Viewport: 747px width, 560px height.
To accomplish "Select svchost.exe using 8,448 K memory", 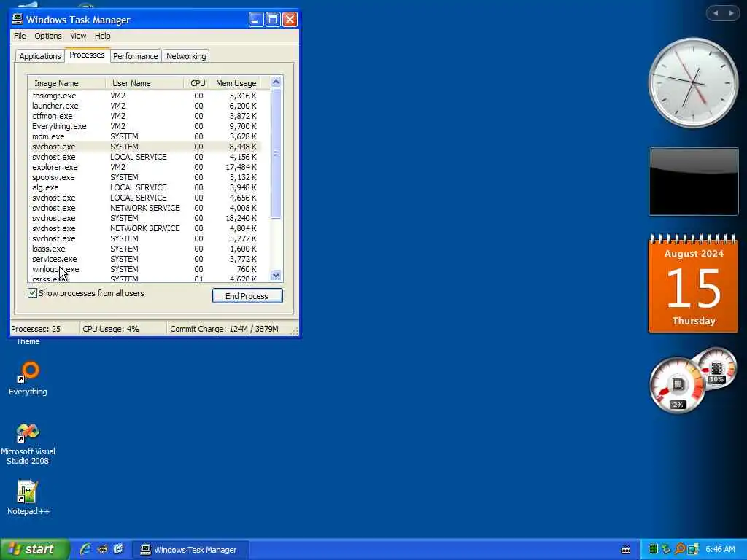I will 145,147.
